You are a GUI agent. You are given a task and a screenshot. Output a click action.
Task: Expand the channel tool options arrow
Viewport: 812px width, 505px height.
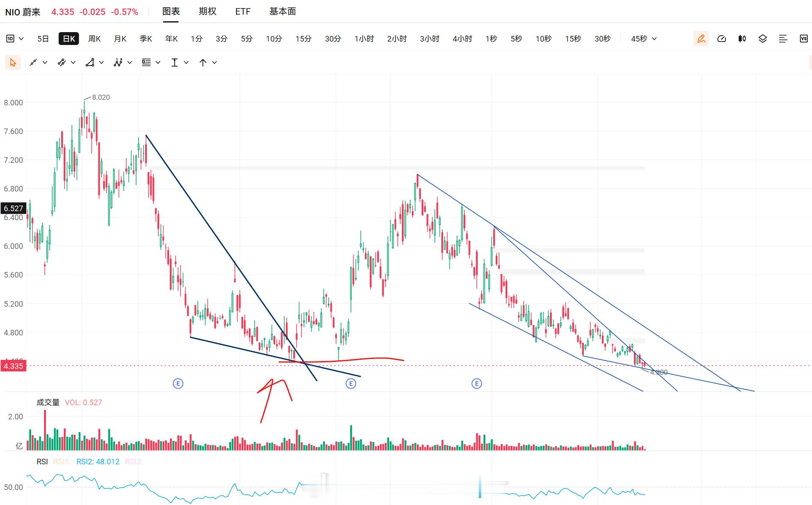coord(73,63)
